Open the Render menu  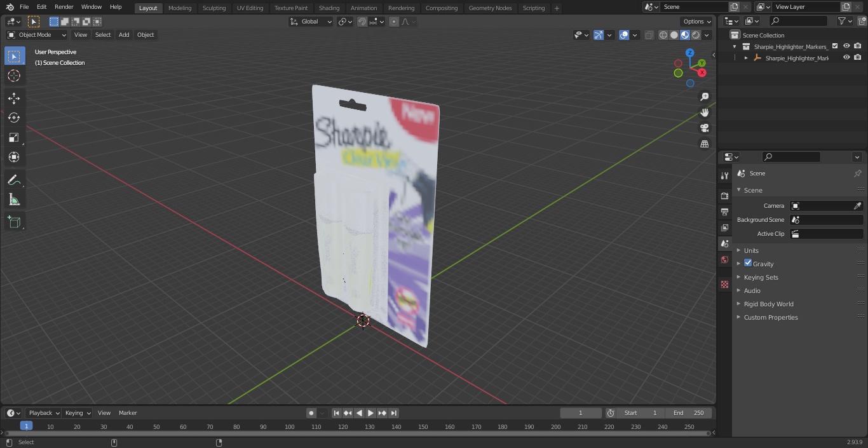[x=64, y=7]
